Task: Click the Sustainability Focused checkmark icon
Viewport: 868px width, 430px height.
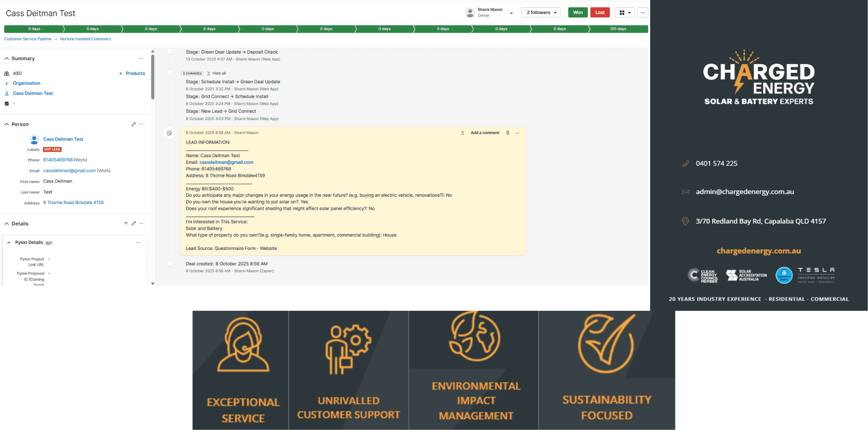Action: point(606,343)
